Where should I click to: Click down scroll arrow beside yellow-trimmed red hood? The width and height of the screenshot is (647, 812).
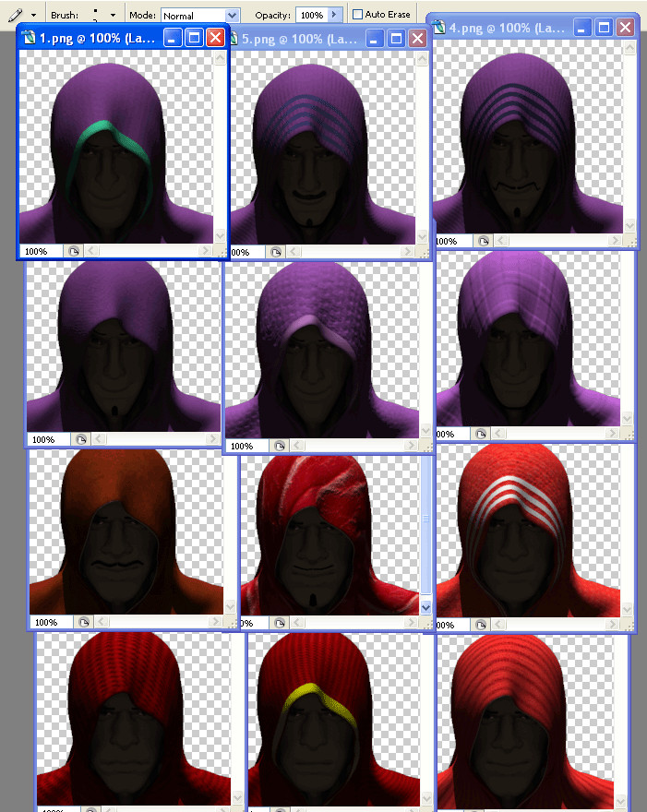pos(425,798)
